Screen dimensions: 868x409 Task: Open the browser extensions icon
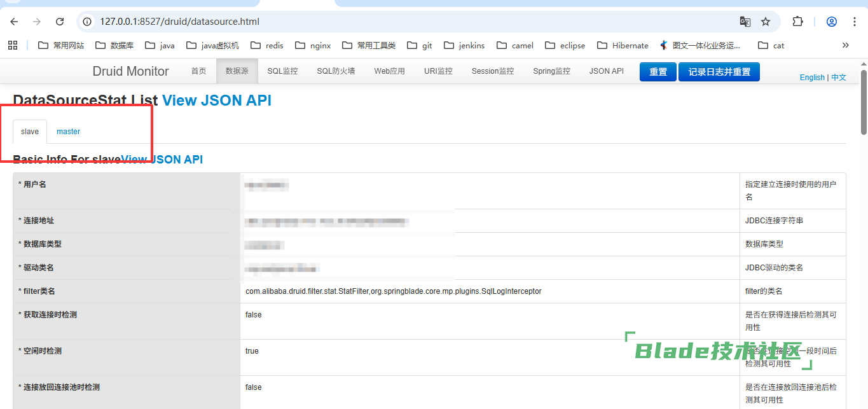point(797,22)
